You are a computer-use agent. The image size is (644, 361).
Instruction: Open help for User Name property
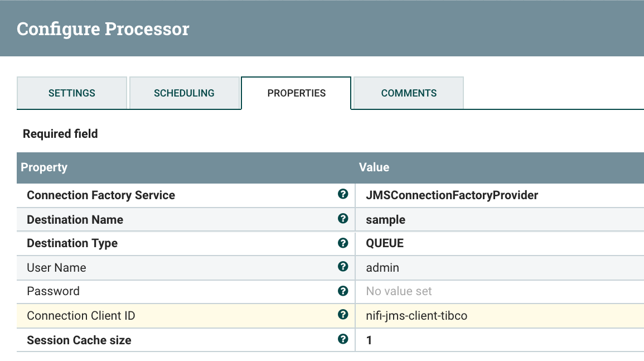pyautogui.click(x=342, y=267)
